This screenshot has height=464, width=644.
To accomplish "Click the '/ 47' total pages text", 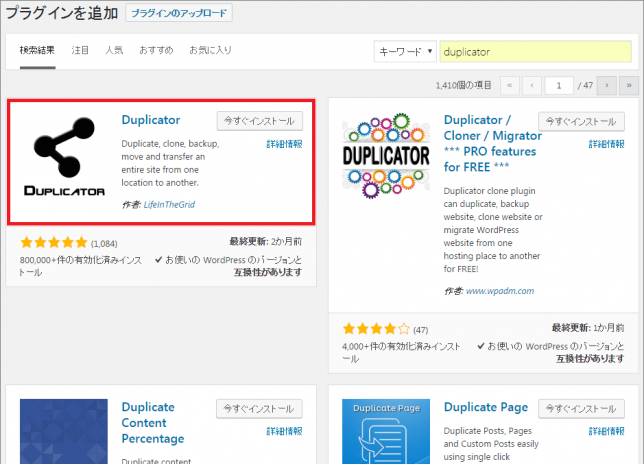I will coord(585,85).
